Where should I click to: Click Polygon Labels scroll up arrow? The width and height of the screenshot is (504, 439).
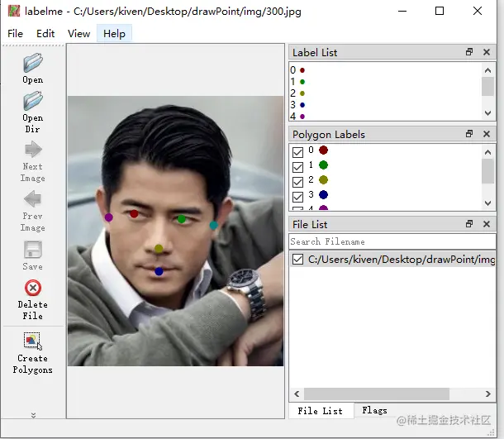pos(488,152)
